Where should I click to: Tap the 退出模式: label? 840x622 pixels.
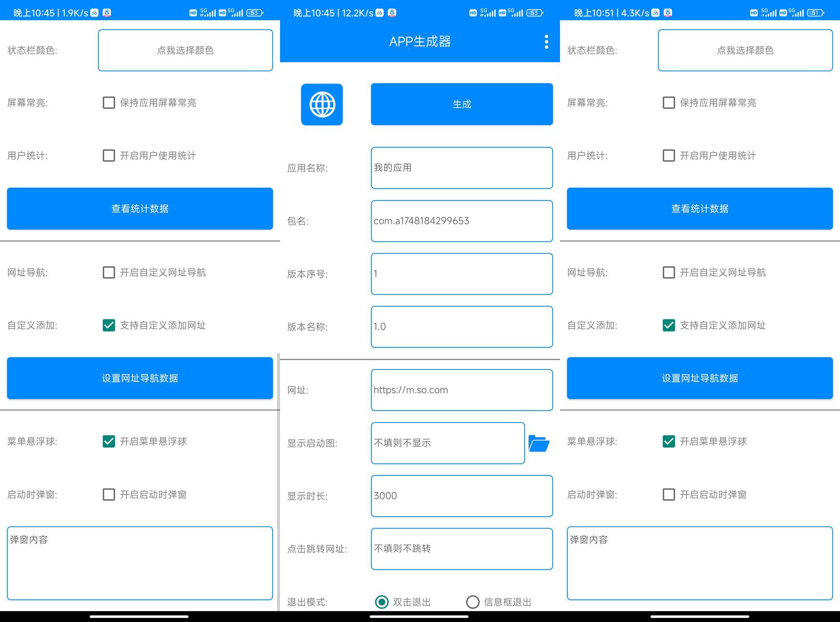(307, 602)
